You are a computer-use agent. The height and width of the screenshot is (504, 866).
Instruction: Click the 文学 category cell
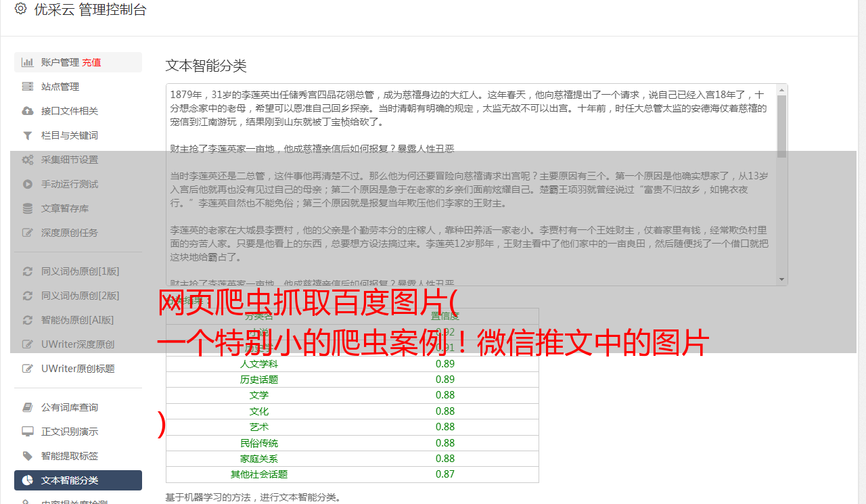(x=259, y=395)
